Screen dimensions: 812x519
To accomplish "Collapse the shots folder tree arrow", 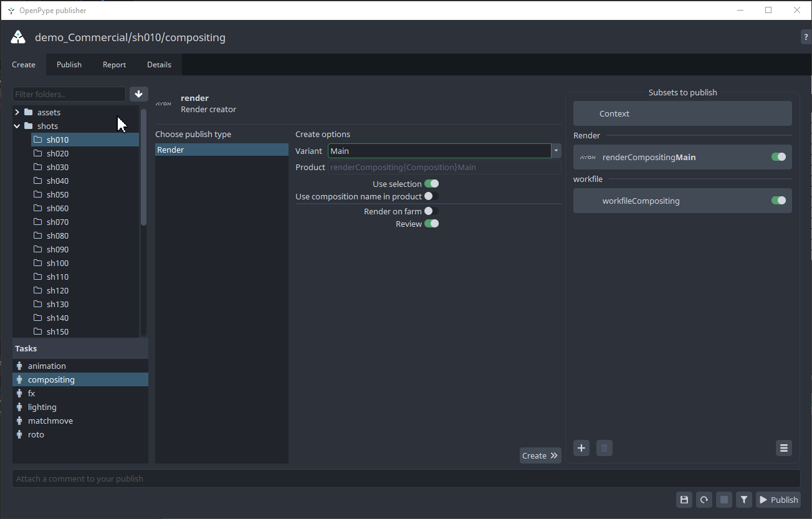I will click(17, 126).
